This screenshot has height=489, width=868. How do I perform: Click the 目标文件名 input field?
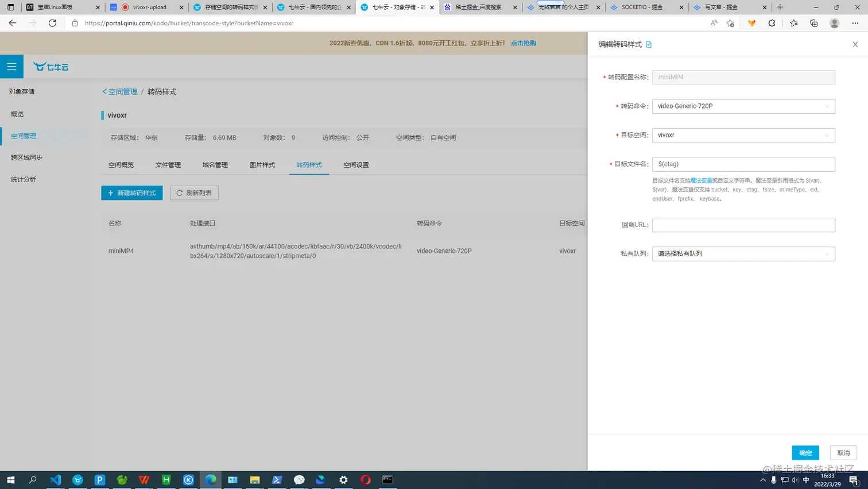743,164
